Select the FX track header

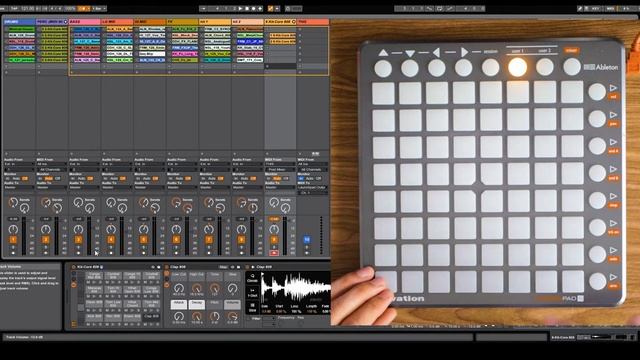(x=182, y=22)
